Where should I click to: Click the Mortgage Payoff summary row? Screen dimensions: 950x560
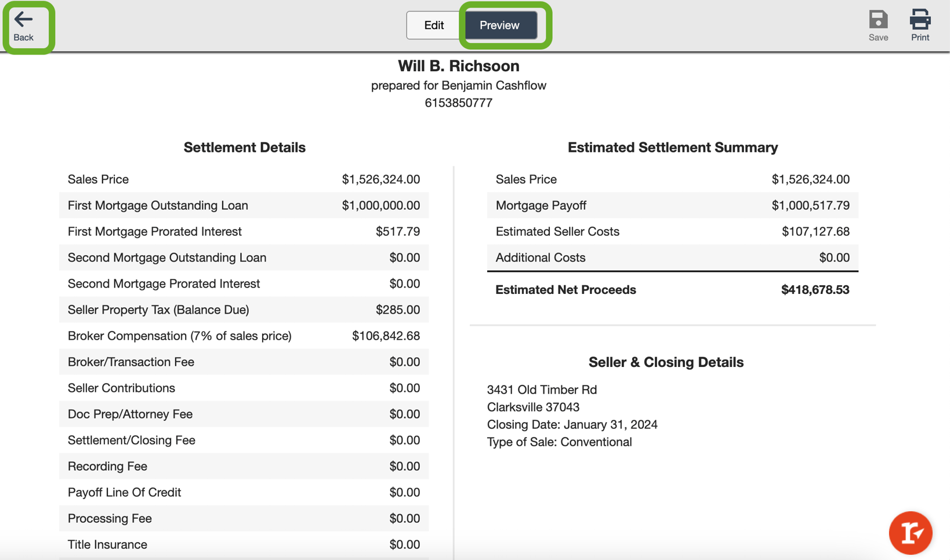coord(672,205)
